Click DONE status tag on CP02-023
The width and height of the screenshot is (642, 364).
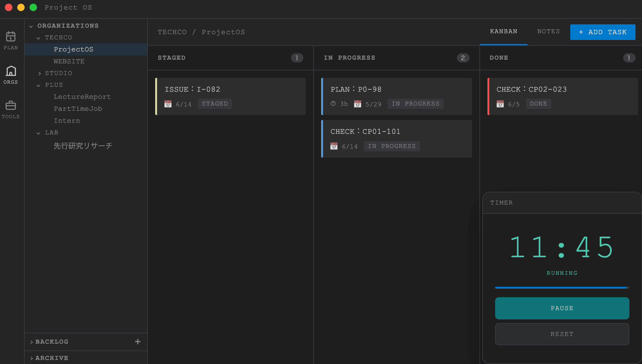coord(538,104)
